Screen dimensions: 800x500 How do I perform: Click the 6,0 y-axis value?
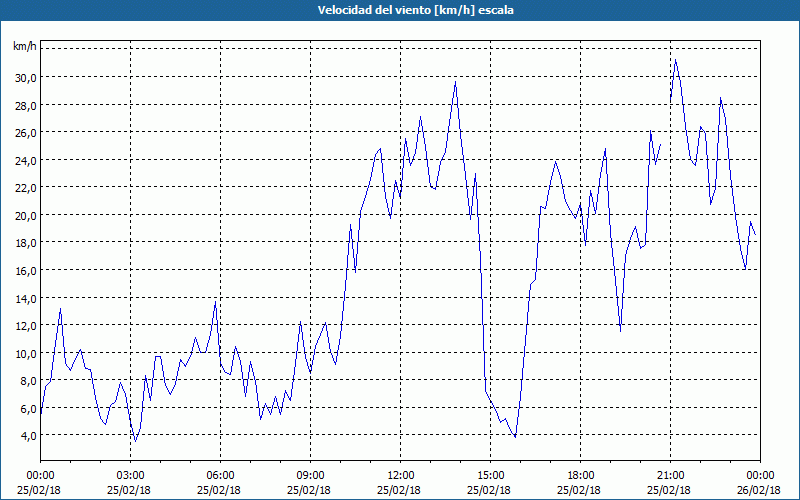(29, 409)
